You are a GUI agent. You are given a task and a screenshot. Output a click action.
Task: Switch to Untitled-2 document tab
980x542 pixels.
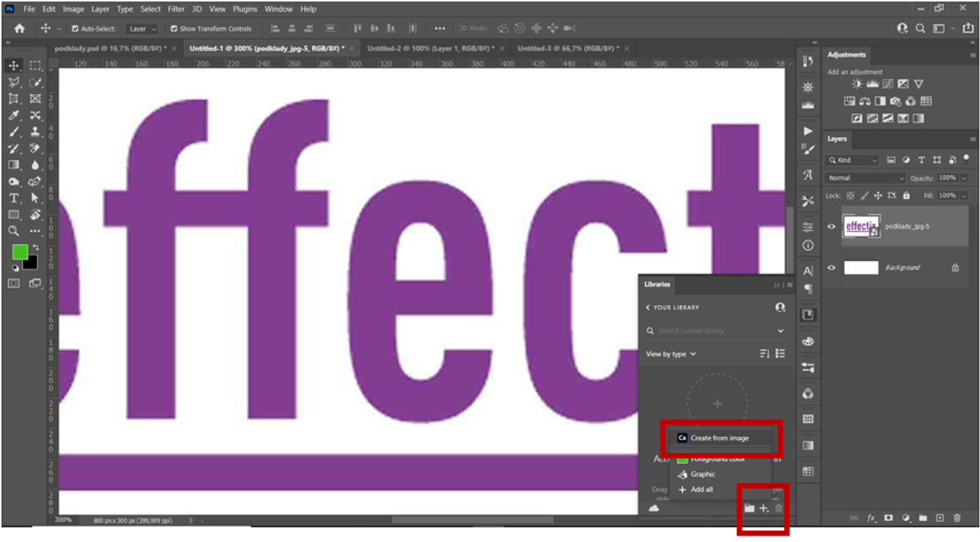pyautogui.click(x=433, y=48)
